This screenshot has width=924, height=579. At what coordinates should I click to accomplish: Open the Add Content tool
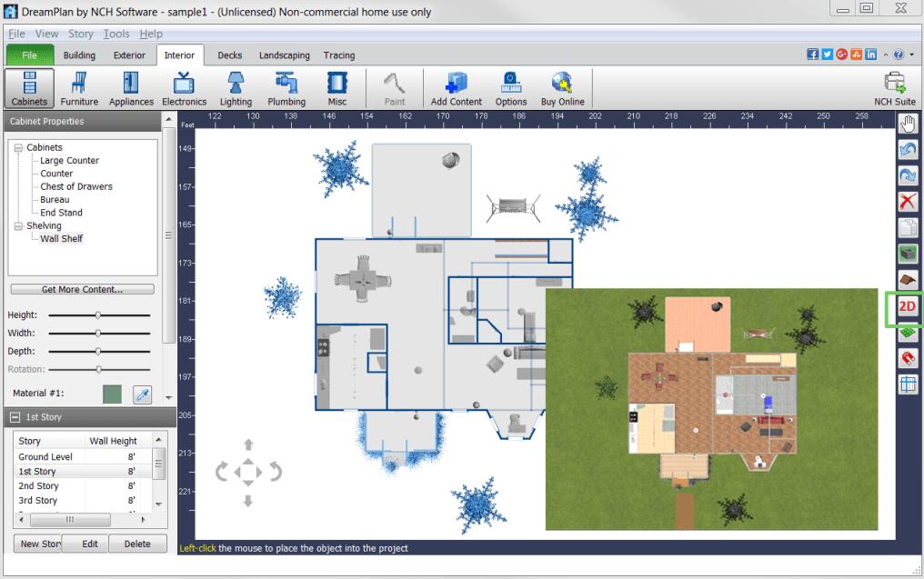click(x=455, y=88)
